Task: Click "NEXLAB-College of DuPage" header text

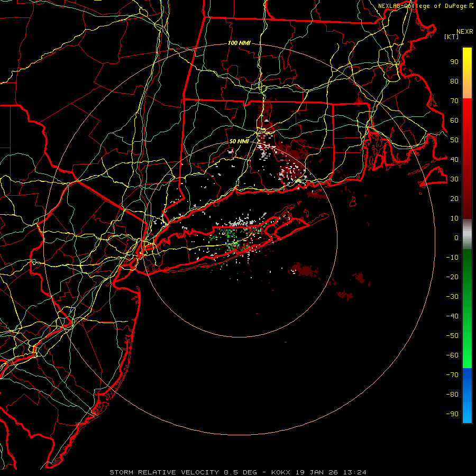Action: 422,6
